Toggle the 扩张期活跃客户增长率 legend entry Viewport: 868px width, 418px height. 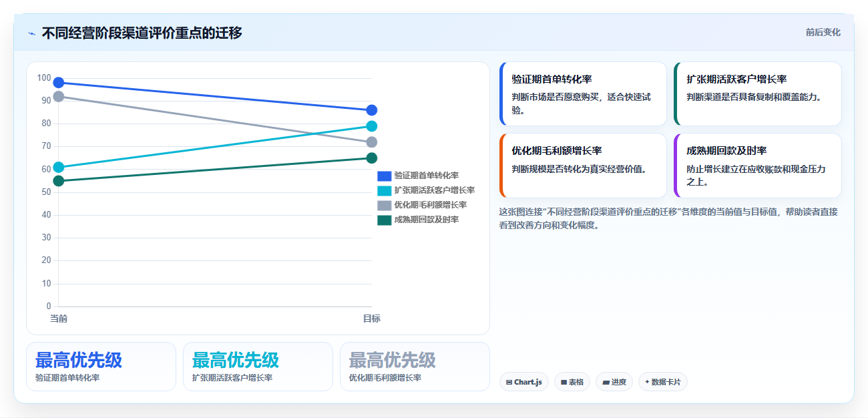tap(426, 190)
